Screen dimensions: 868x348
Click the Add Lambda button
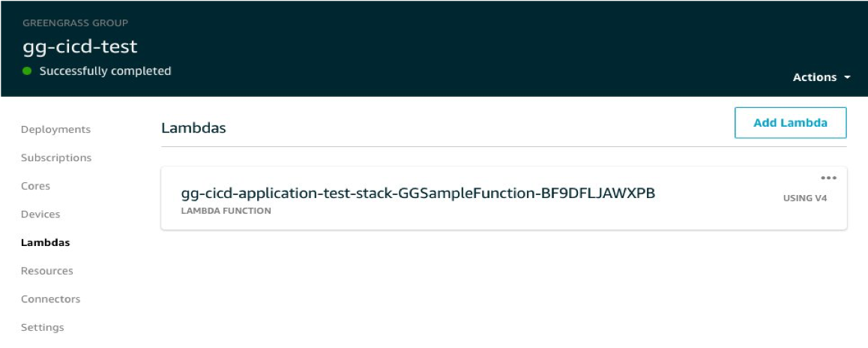790,123
